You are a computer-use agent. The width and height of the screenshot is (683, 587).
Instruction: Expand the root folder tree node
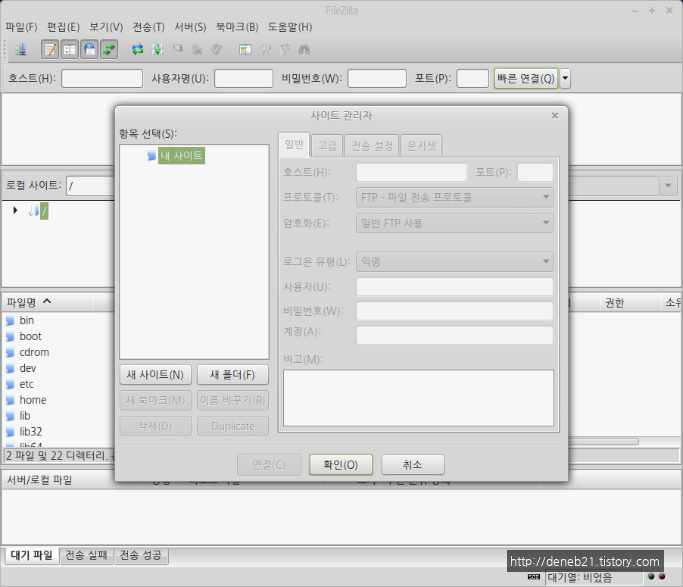(x=15, y=210)
